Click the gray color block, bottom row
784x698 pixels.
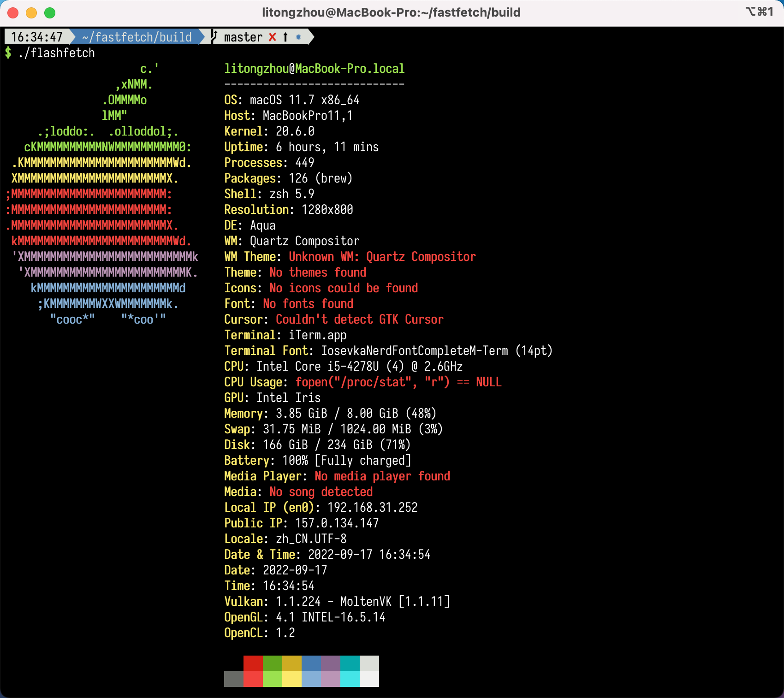tap(234, 679)
